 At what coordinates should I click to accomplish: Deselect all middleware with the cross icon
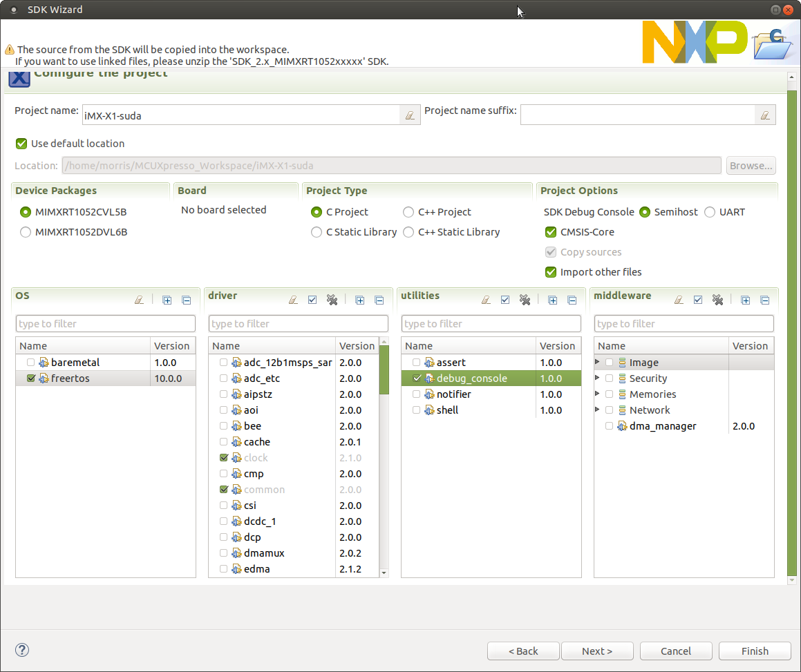tap(717, 300)
